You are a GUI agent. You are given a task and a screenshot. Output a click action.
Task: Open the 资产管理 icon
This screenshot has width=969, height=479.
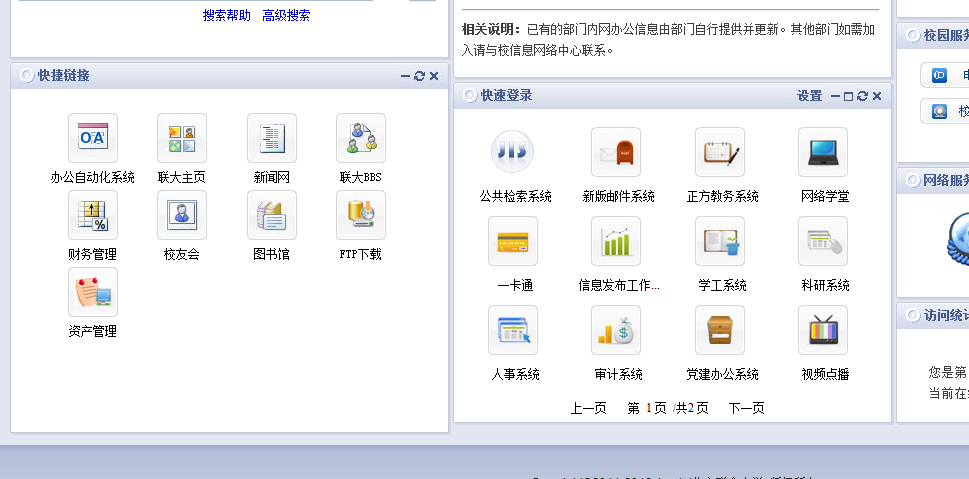pyautogui.click(x=93, y=292)
